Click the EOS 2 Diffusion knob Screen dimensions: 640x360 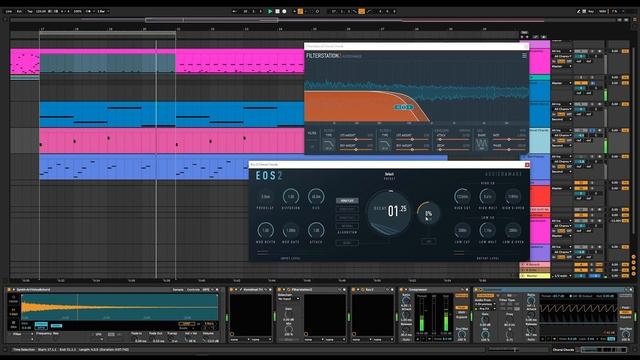point(291,197)
